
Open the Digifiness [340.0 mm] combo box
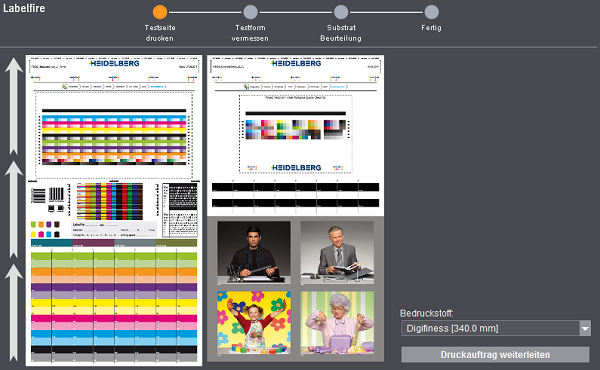point(496,328)
